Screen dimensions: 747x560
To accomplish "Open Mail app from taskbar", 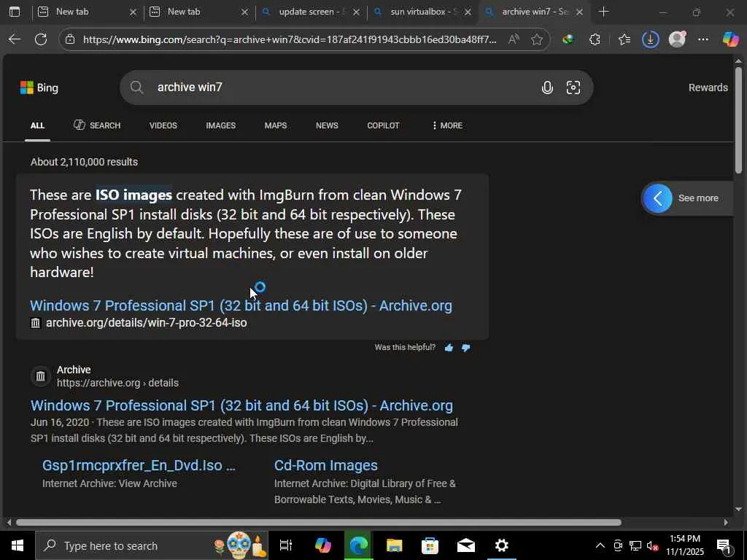I will (465, 545).
